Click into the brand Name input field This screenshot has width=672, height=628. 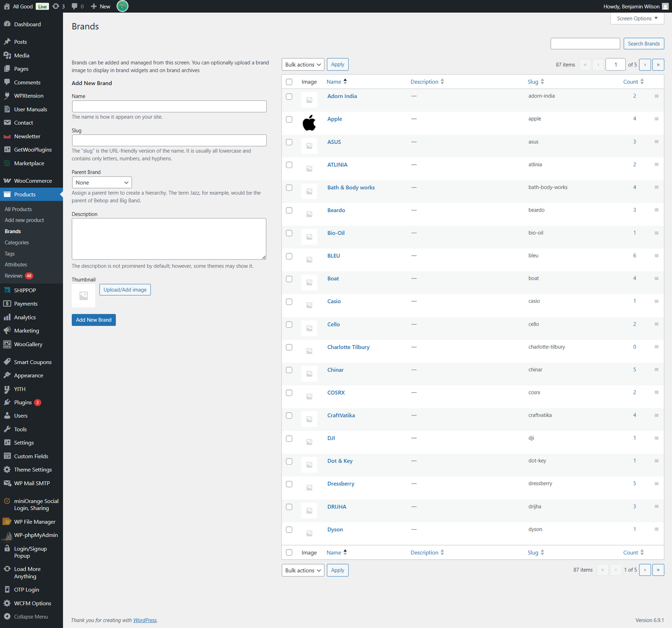click(x=169, y=106)
